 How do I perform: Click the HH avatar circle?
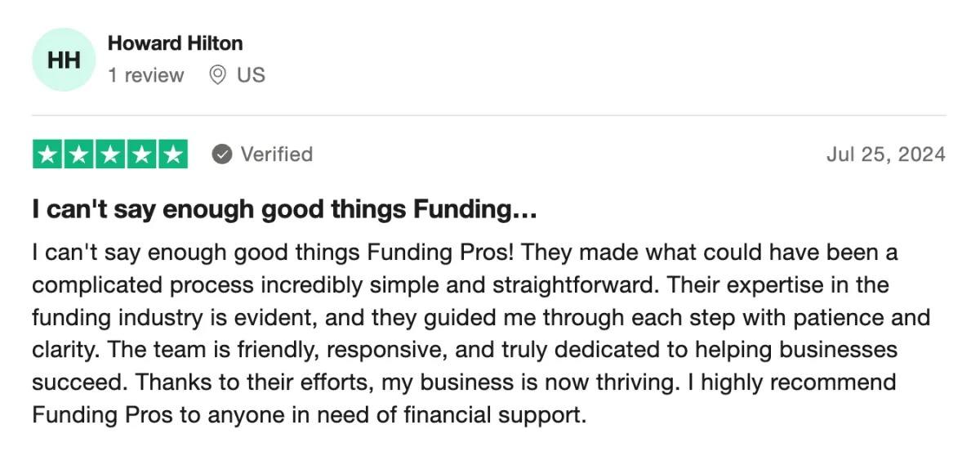point(64,59)
